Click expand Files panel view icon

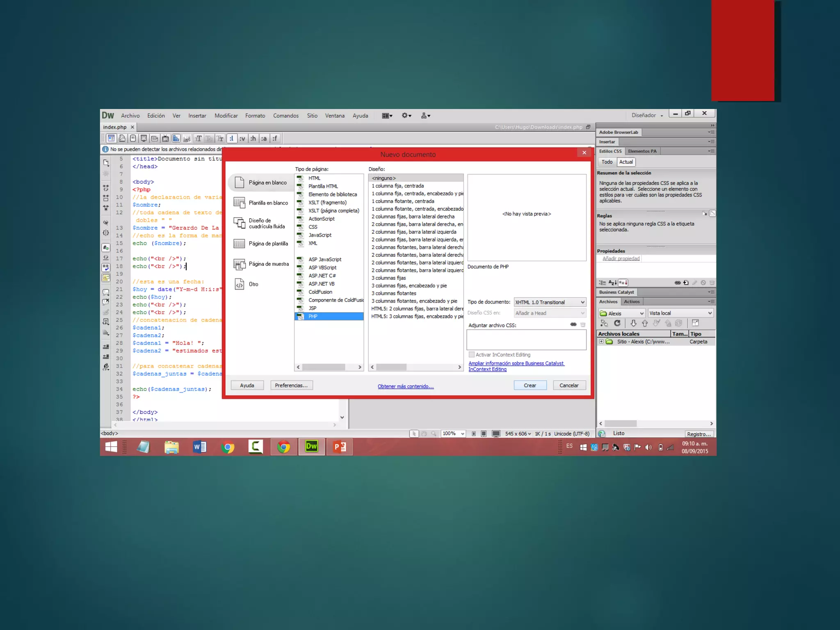click(695, 323)
